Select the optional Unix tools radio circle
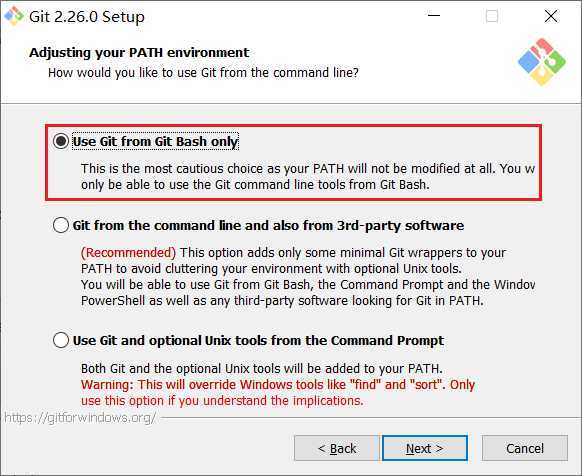582x476 pixels. click(x=61, y=340)
